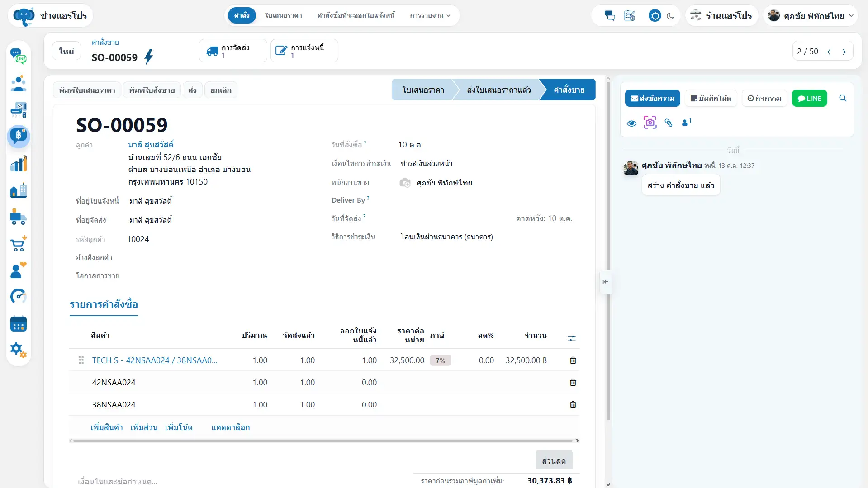Delete the 38NSAA024 order line
Screen dimensions: 868x488
(x=573, y=405)
